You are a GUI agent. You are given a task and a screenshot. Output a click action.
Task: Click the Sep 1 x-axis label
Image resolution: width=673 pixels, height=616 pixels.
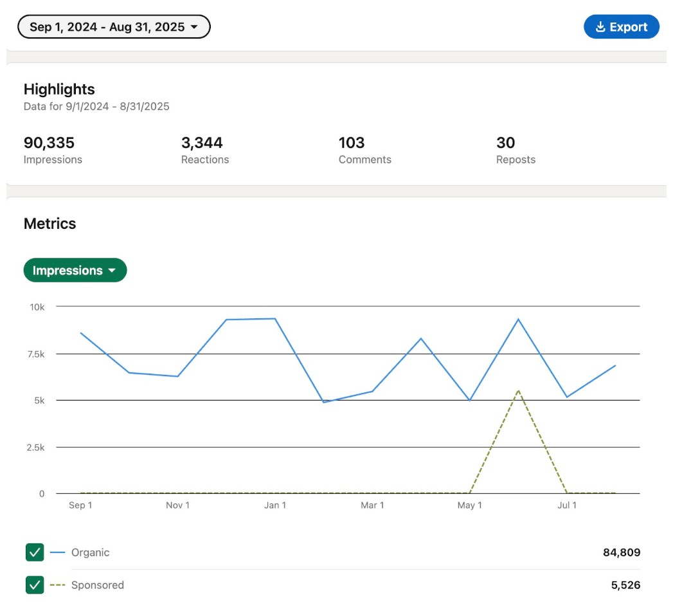tap(80, 505)
